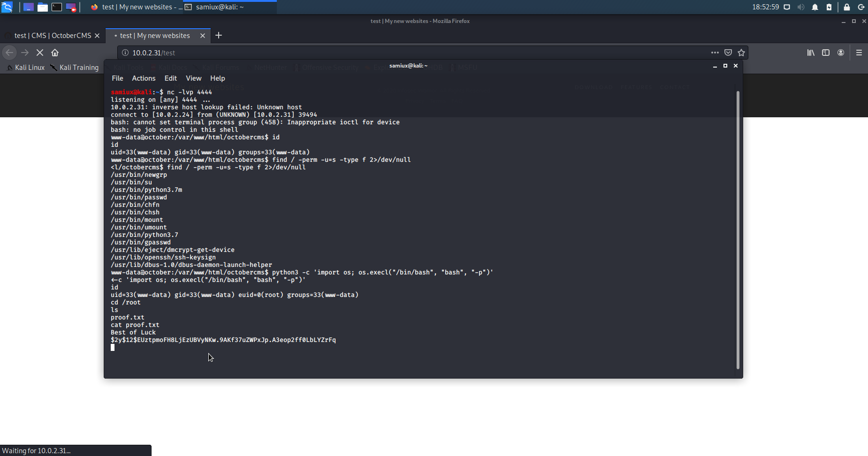The width and height of the screenshot is (868, 456).
Task: Open the terminal View menu
Action: point(193,78)
